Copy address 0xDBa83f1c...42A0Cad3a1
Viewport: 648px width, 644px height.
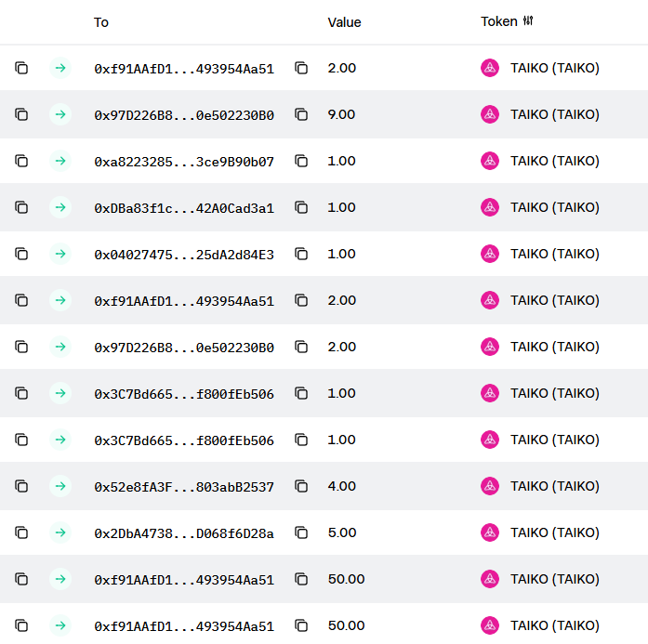click(x=301, y=207)
